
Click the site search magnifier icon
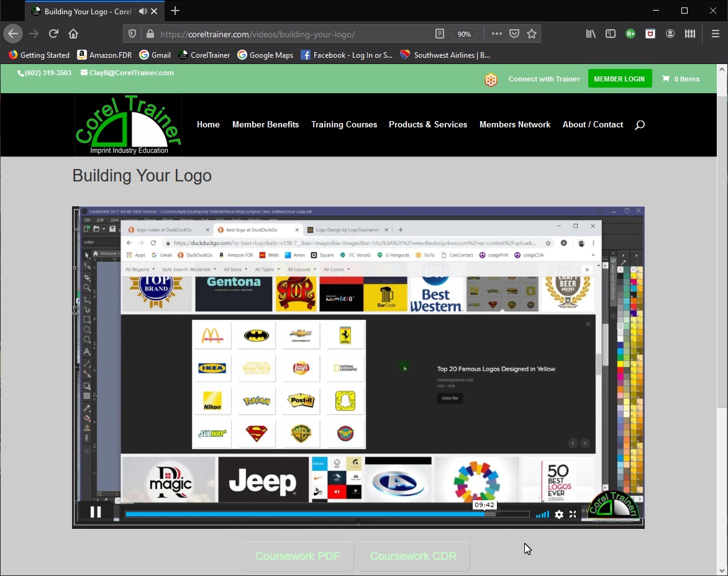pyautogui.click(x=640, y=124)
